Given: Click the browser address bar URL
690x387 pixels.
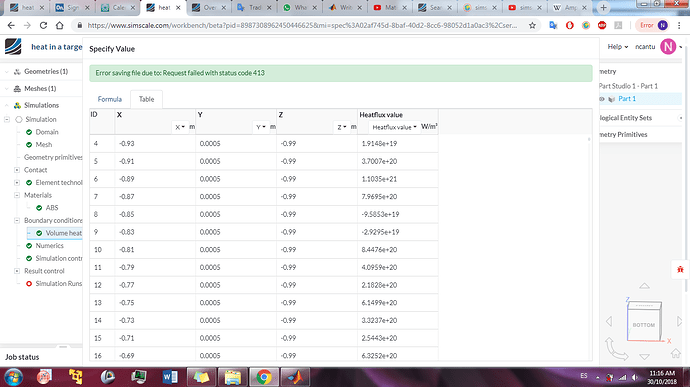Looking at the screenshot, I should click(x=302, y=26).
